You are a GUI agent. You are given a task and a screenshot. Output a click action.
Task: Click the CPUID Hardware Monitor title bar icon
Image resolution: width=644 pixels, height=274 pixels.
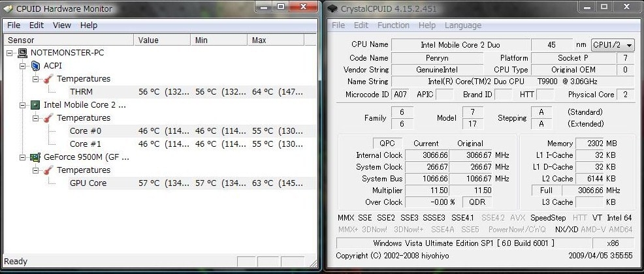coord(8,8)
